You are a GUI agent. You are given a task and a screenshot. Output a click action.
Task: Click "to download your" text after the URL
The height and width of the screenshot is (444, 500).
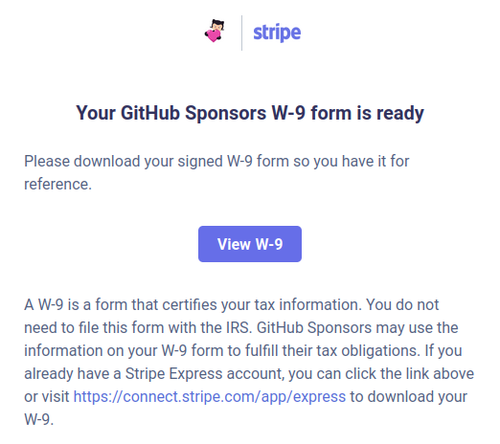tap(409, 397)
